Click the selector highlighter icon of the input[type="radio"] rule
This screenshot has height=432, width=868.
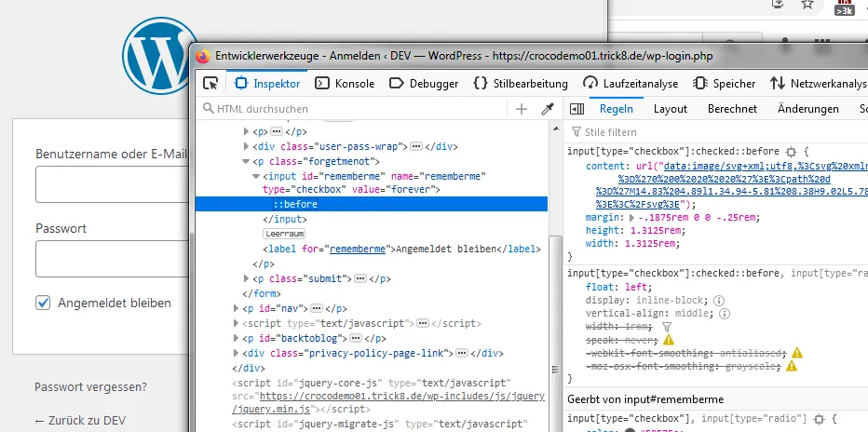[820, 419]
